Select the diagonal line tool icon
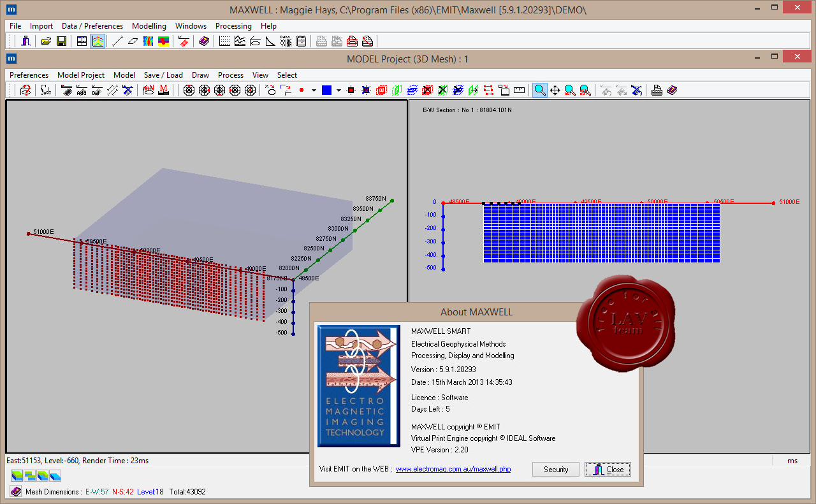Viewport: 816px width, 504px height. point(117,41)
